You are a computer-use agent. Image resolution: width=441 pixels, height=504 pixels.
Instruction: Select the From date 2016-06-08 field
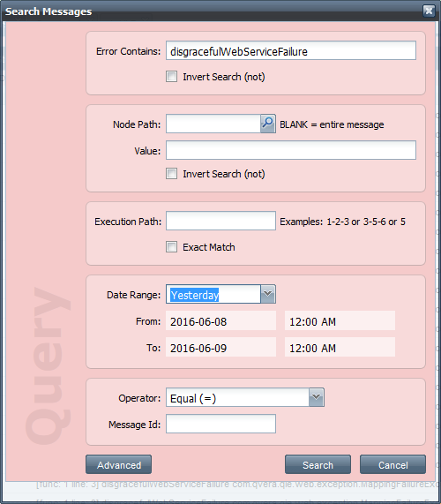pos(221,320)
